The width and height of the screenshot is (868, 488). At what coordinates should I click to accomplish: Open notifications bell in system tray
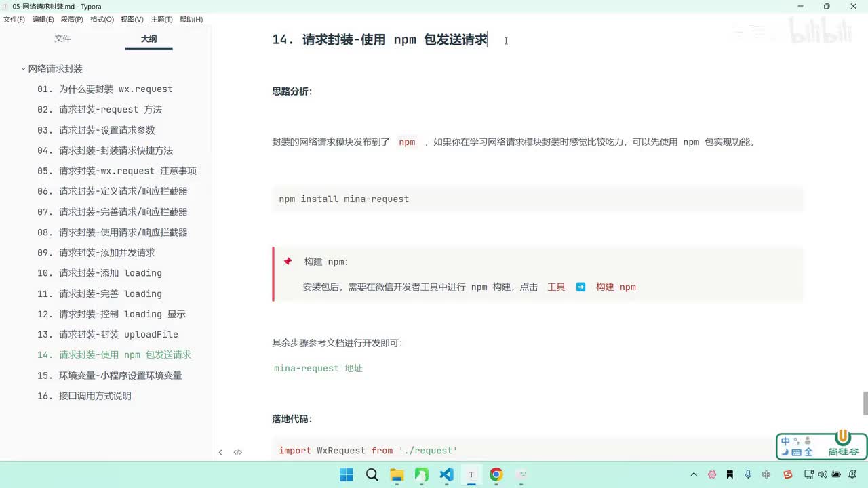[853, 474]
